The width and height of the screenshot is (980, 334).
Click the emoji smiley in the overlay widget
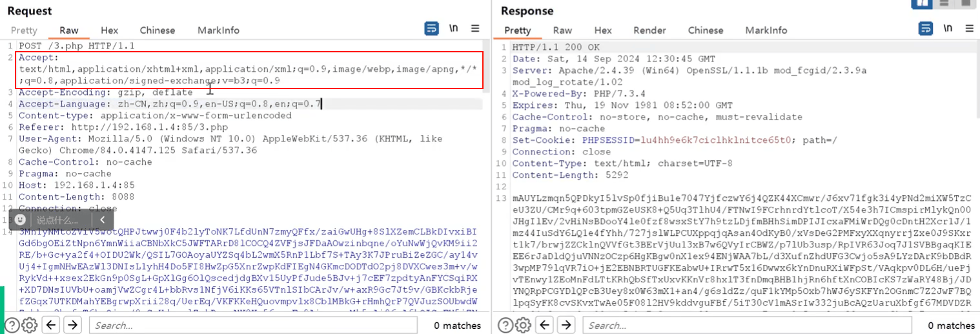click(x=21, y=220)
